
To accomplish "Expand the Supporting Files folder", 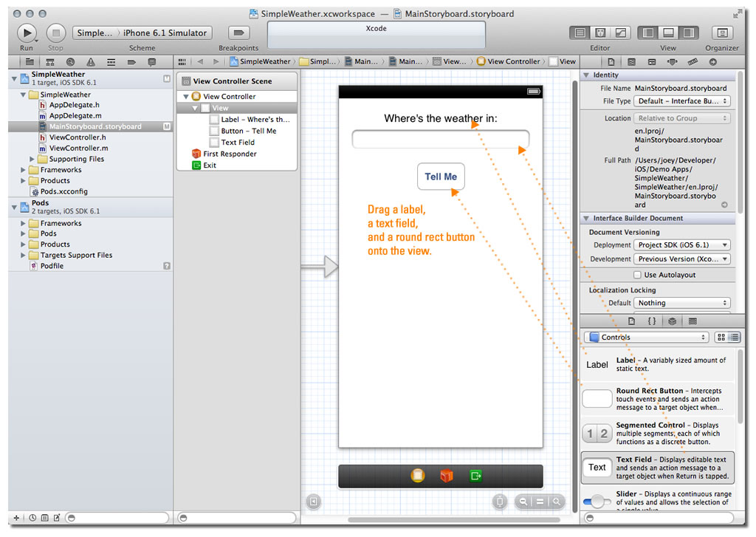I will click(x=32, y=159).
